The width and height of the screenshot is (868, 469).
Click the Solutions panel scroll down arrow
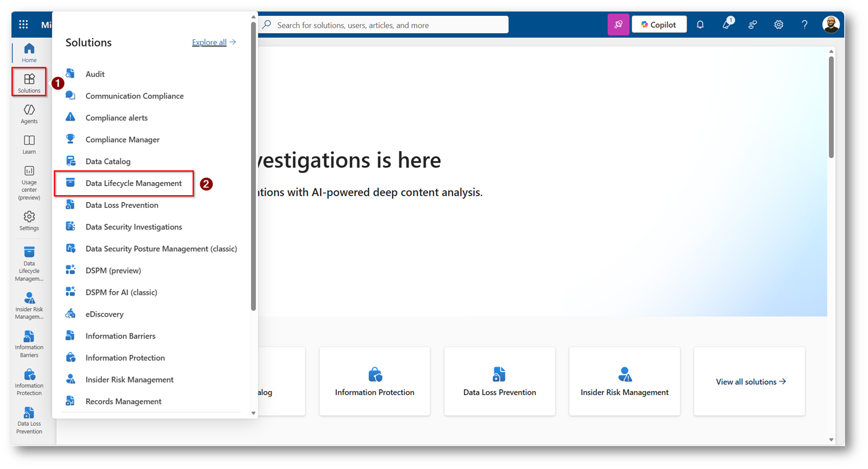coord(253,413)
